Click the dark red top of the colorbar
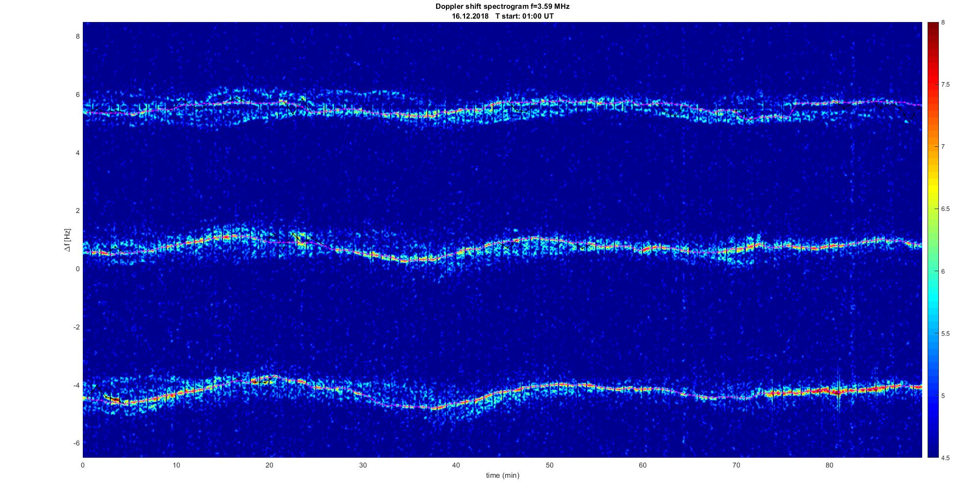Viewport: 980px width, 491px height. pyautogui.click(x=932, y=29)
